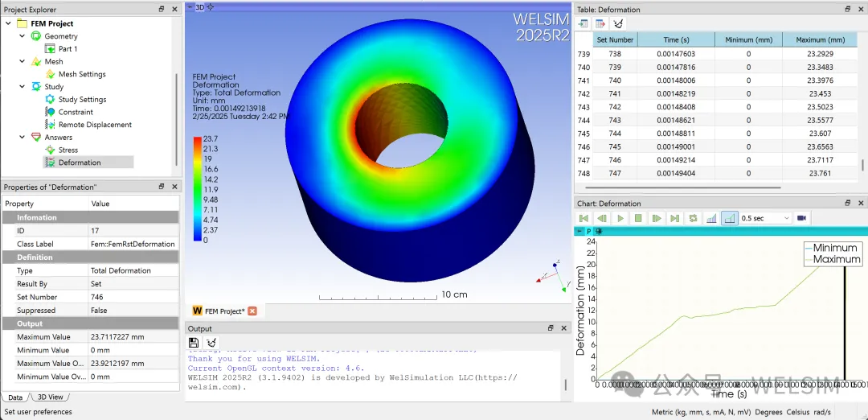Click the Part 1 icon in tree
Screen dimensions: 868x420
click(50, 49)
